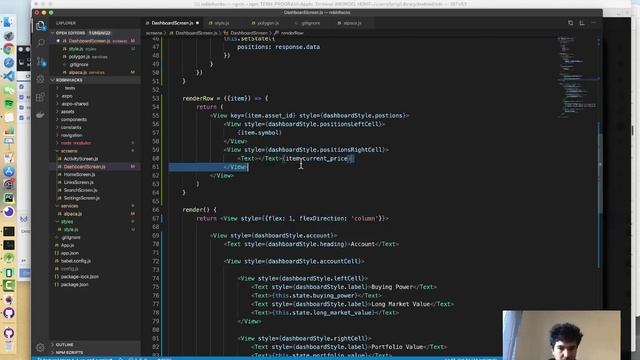Switch to the DashboardScreen.js editor tab
Image resolution: width=640 pixels, height=360 pixels.
tap(172, 23)
